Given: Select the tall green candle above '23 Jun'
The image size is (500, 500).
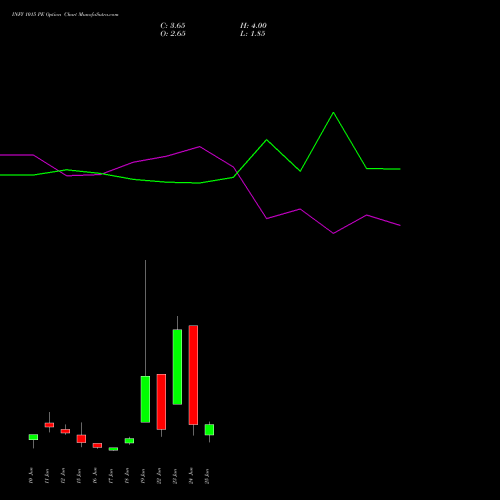Looking at the screenshot, I should coord(177,367).
